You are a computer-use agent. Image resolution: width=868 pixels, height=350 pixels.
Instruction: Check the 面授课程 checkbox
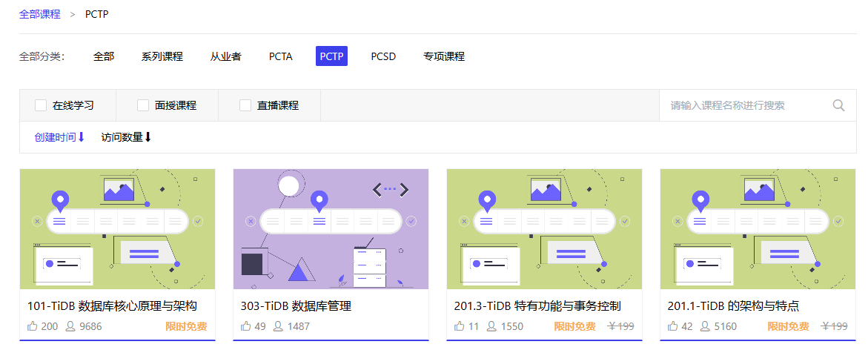point(143,105)
